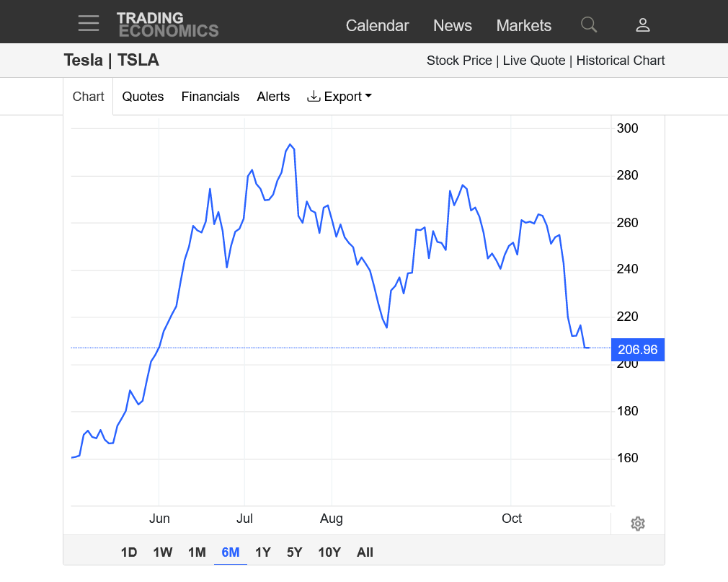Click the 160 y-axis value
Screen dimensions: 728x582
pos(627,458)
